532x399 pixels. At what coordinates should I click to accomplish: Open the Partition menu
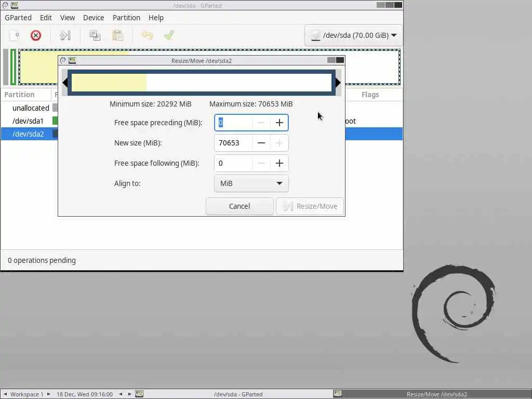pos(126,18)
